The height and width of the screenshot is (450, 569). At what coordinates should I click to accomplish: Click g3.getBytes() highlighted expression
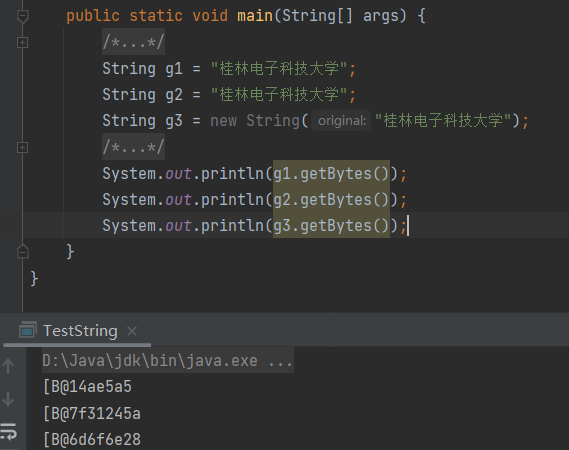331,225
